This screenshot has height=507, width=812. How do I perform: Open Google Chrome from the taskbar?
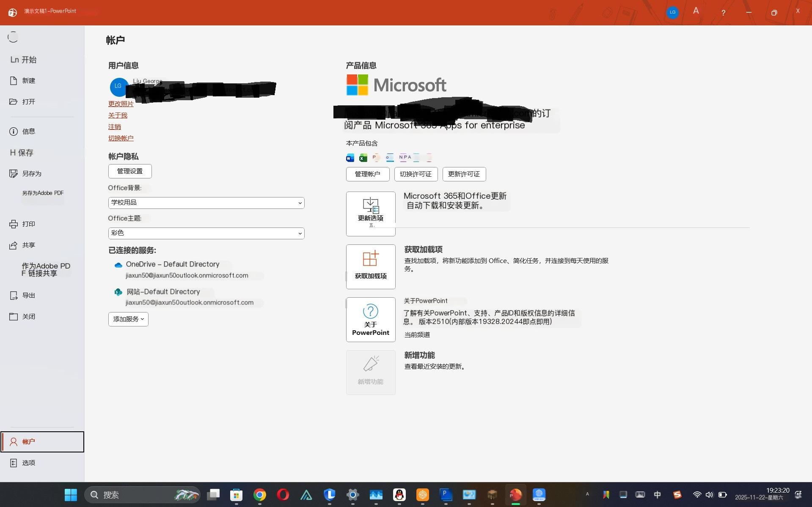click(x=259, y=494)
